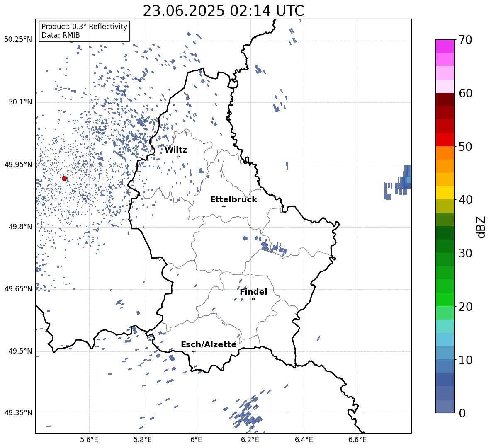Screen dimensions: 491x448
Task: Click the Ettelbruck station cross marker
Action: pos(224,206)
